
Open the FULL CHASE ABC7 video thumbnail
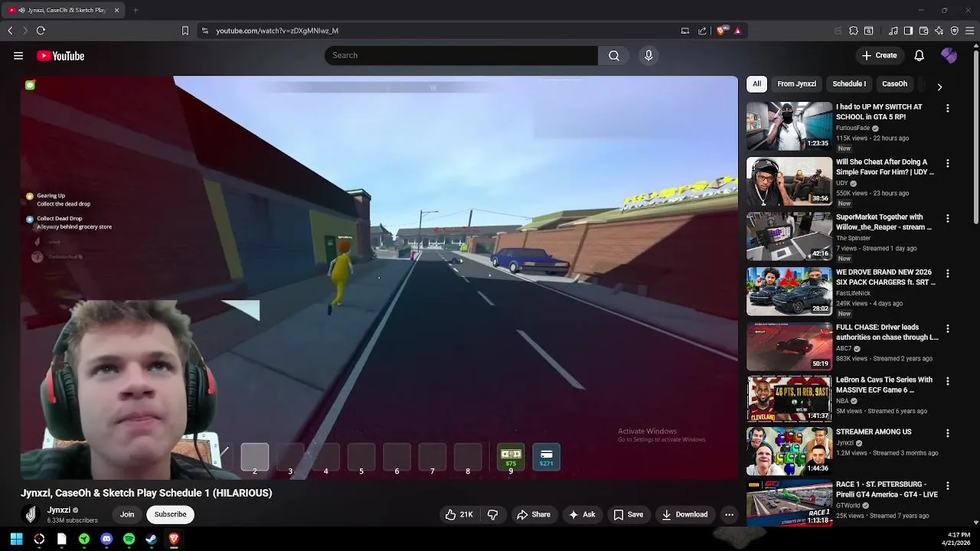(x=789, y=347)
